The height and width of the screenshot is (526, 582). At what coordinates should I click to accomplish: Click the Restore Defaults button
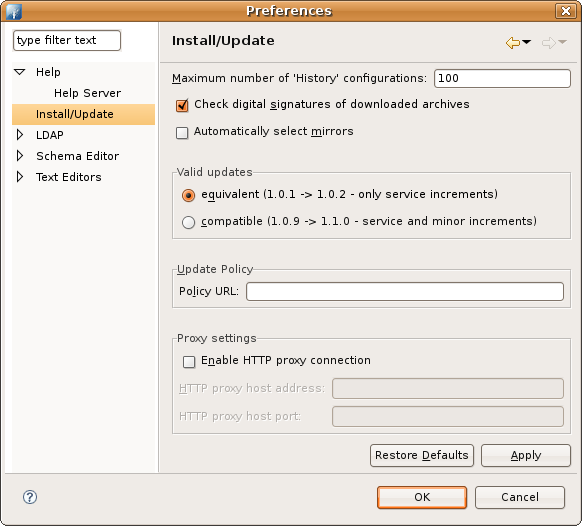tap(422, 455)
